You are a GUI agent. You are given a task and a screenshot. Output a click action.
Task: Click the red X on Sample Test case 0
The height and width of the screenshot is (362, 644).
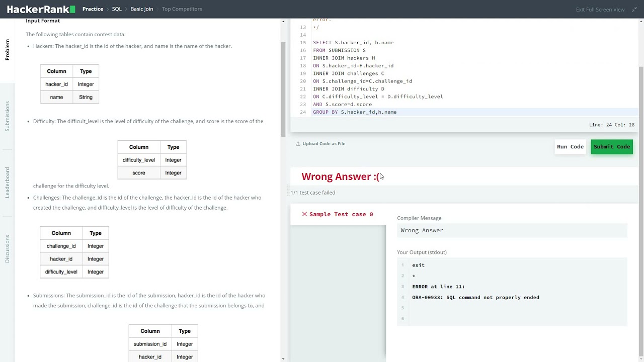coord(304,214)
